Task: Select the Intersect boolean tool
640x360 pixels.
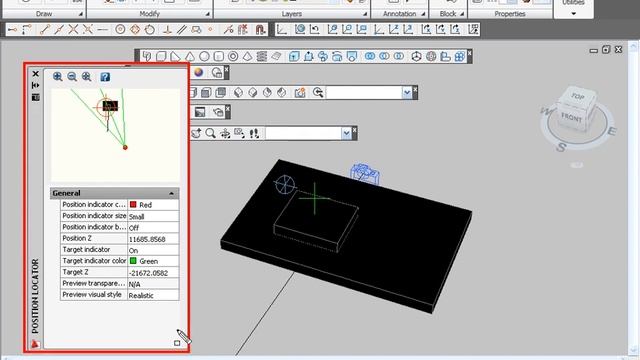Action: 399,56
